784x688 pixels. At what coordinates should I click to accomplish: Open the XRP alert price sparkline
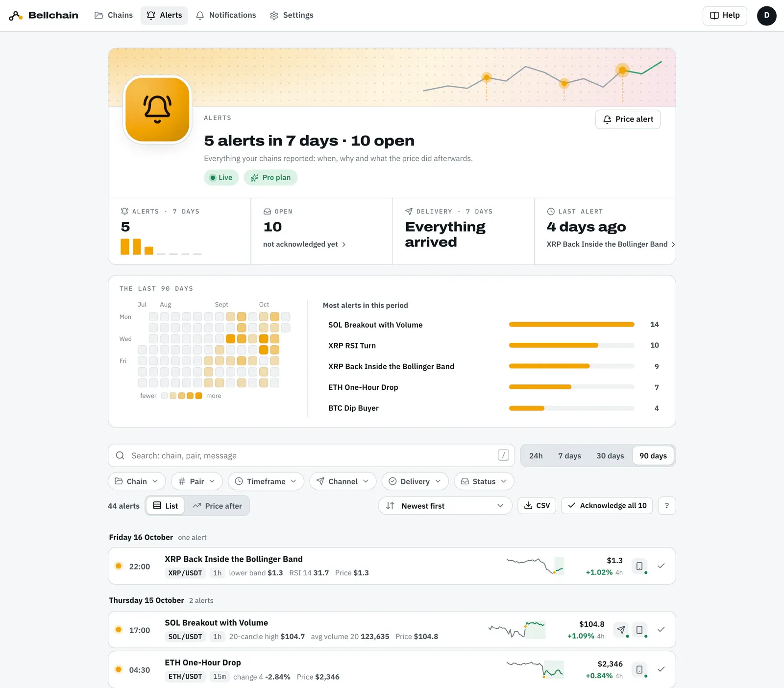(535, 566)
